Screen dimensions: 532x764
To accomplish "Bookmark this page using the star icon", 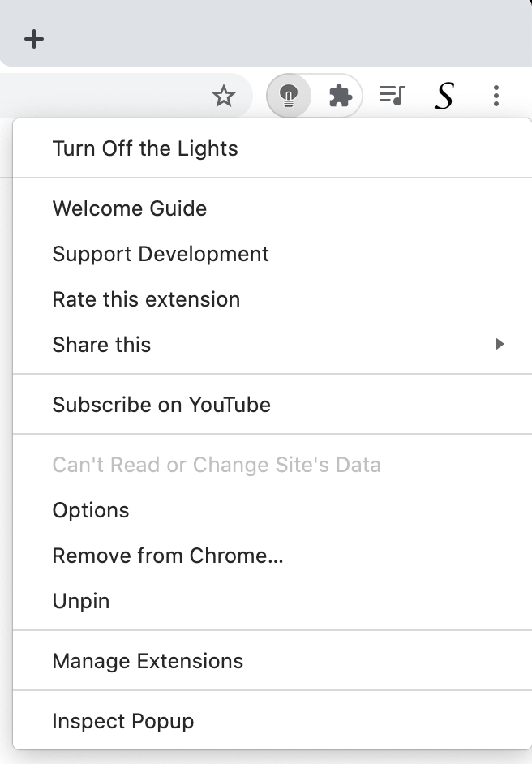I will (x=224, y=95).
